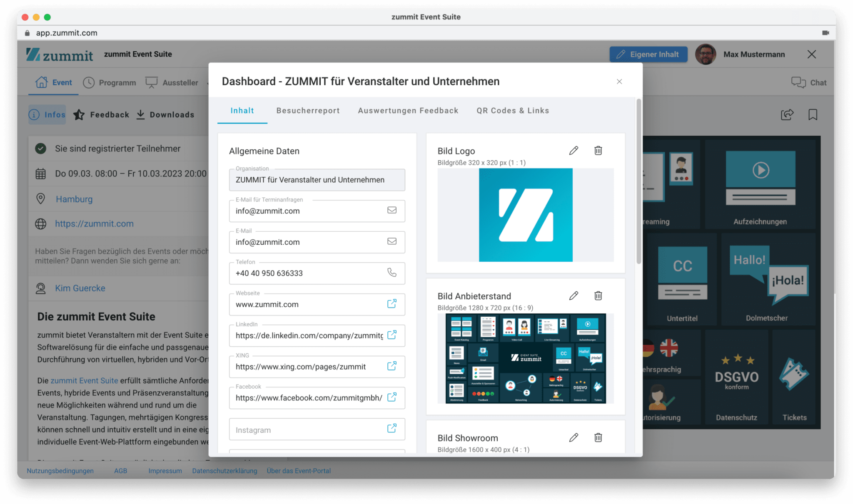Expand the chevron next to Aussteller
This screenshot has width=853, height=504.
tap(208, 83)
